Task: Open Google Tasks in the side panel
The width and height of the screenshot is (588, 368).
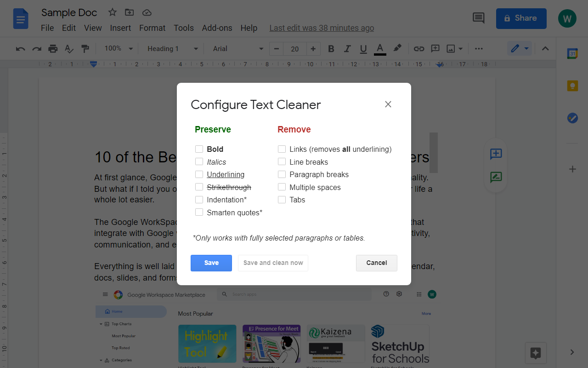Action: (572, 118)
